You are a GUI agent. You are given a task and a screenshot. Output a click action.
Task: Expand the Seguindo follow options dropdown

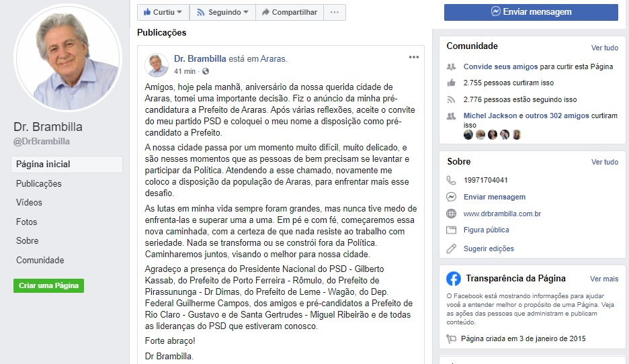[222, 12]
